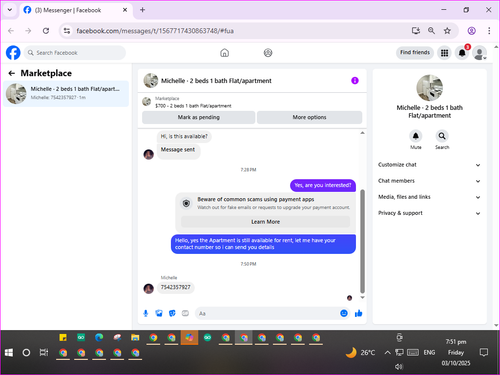This screenshot has width=500, height=375.
Task: Click the install app icon in the address bar
Action: coord(416,31)
